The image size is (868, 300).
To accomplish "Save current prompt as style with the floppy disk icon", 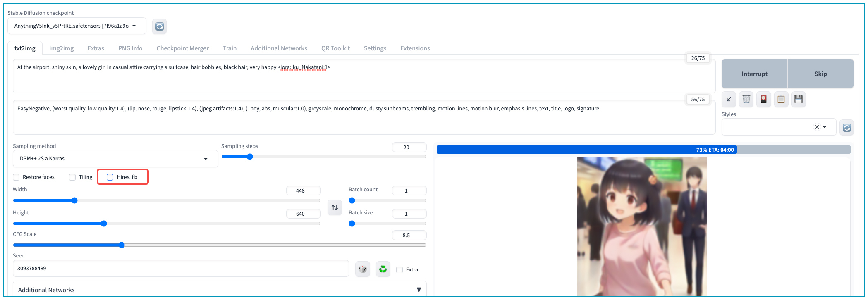I will point(798,100).
